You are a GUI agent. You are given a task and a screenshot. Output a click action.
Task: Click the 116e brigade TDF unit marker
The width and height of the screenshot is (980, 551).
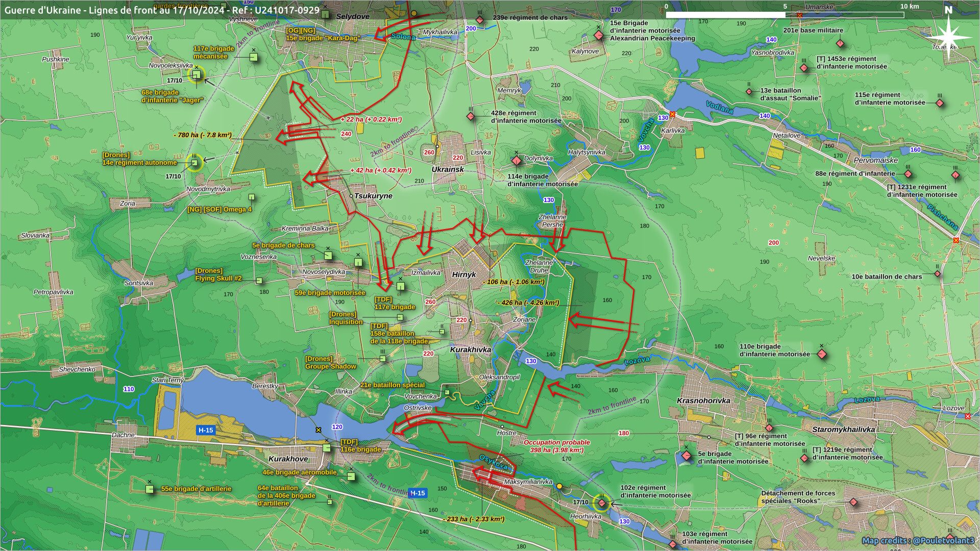327,448
